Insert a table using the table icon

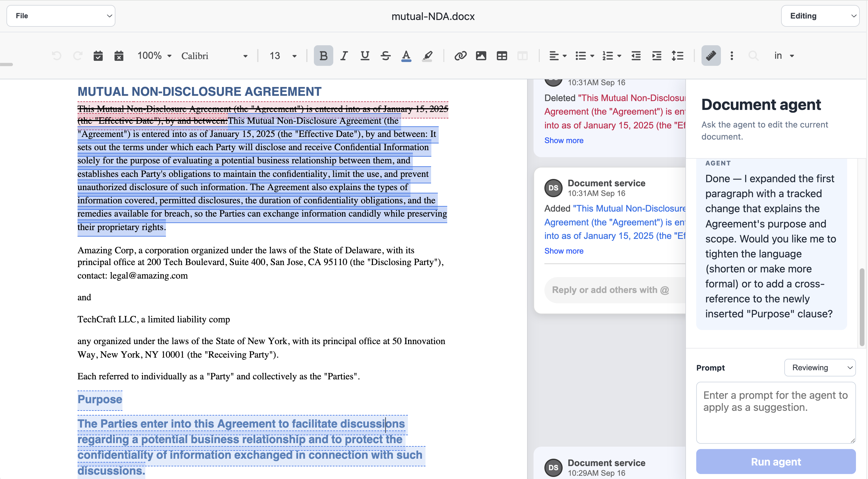coord(502,56)
